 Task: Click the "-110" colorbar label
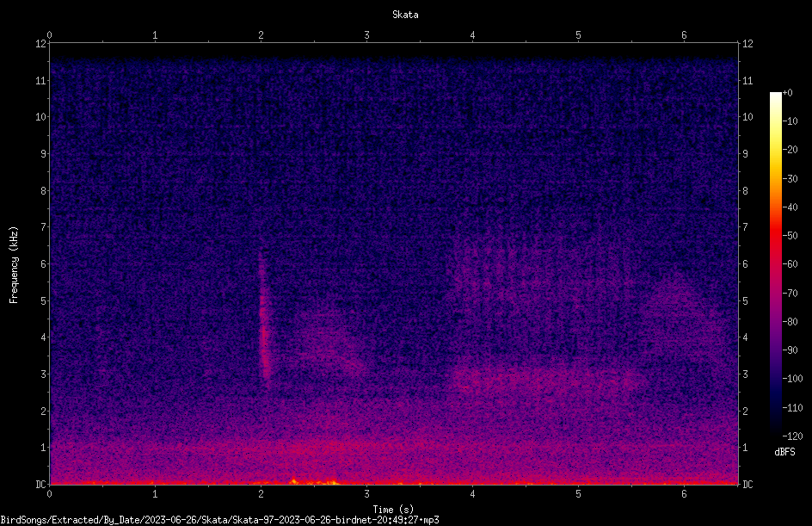coord(792,408)
